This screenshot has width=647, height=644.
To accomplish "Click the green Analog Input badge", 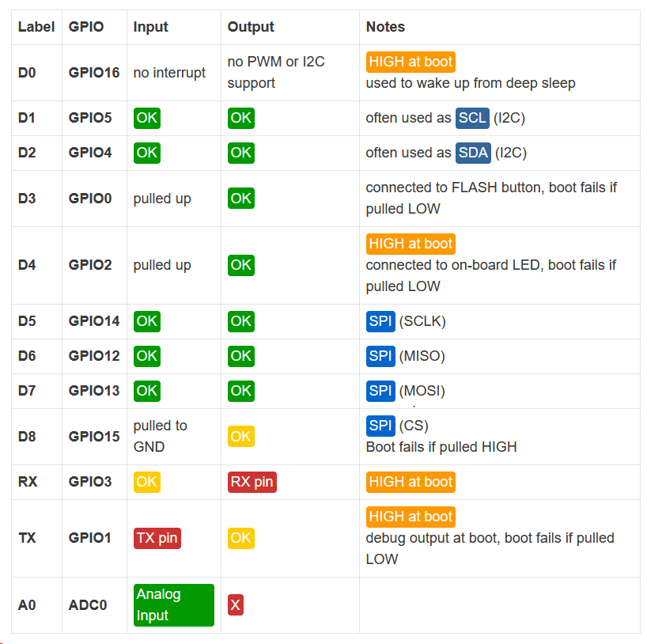I will (x=174, y=604).
